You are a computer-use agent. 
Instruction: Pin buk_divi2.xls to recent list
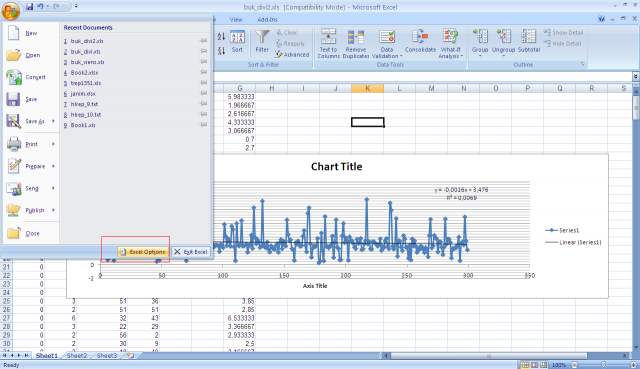coord(203,41)
